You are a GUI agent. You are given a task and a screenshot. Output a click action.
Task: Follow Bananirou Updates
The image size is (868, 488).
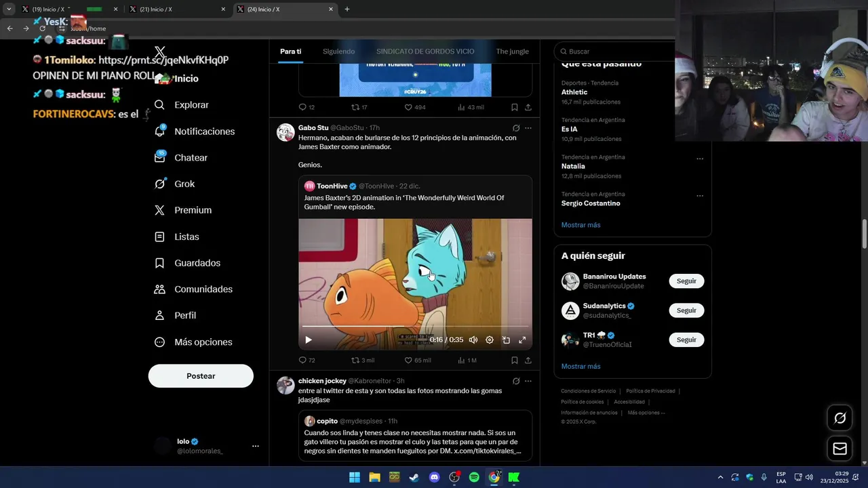686,281
